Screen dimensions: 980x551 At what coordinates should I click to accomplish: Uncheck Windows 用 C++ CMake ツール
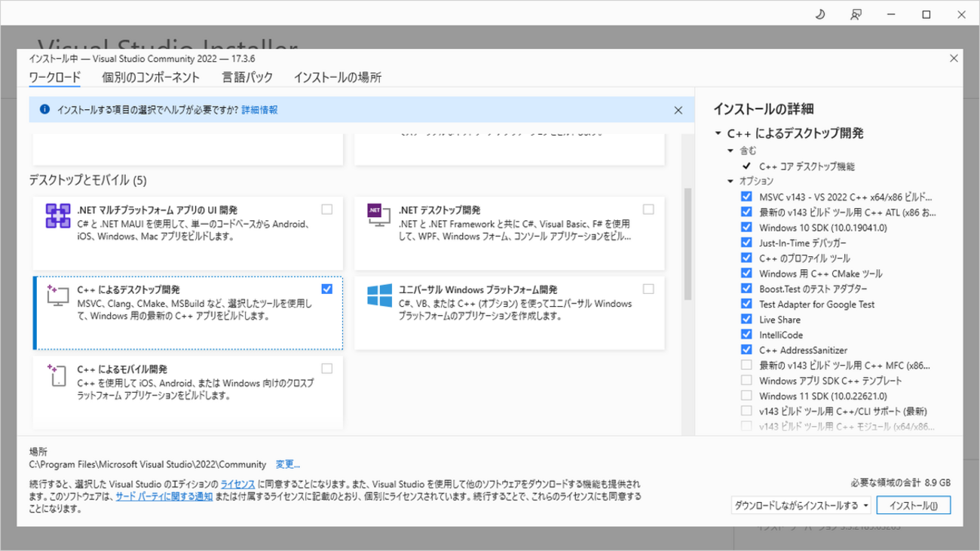(x=746, y=273)
